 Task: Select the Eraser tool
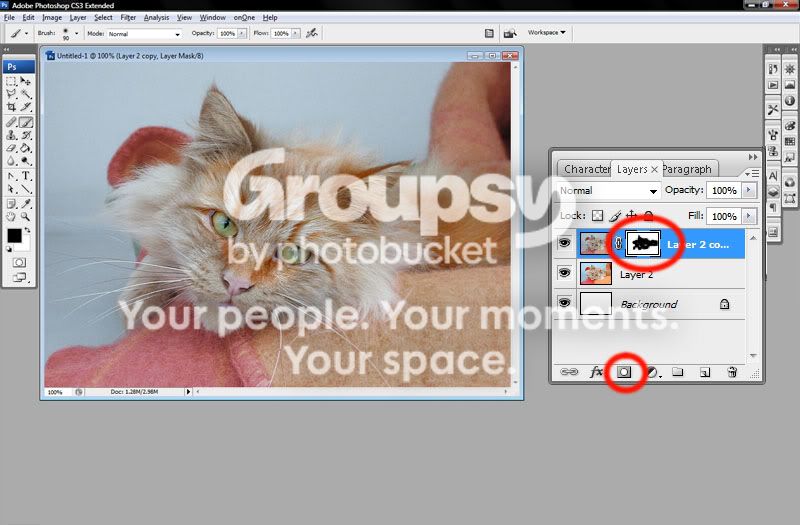pos(11,148)
